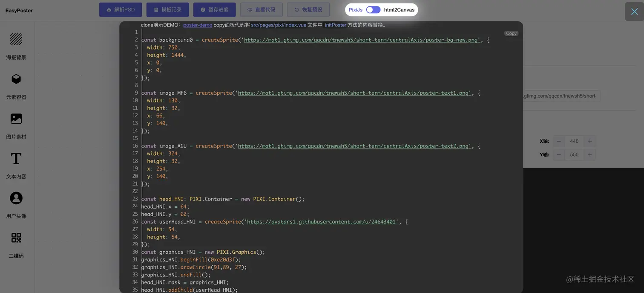The height and width of the screenshot is (293, 644).
Task: Click 'height: 1444,' code line
Action: point(167,55)
